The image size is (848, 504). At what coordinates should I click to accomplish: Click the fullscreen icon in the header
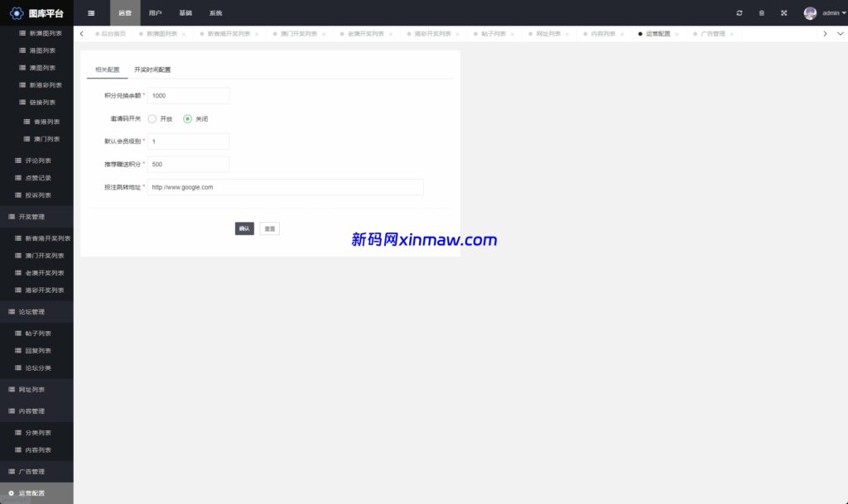point(783,12)
